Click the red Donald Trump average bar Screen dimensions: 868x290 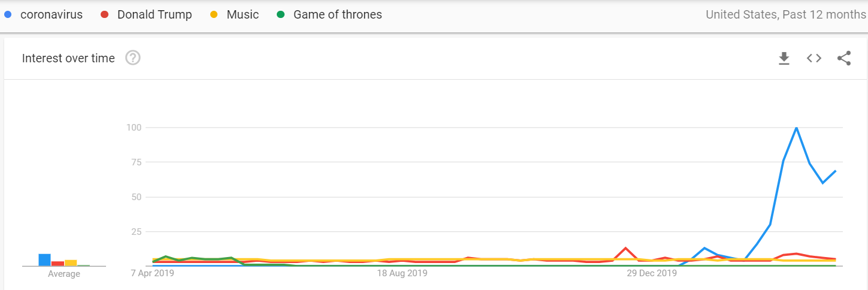pos(58,264)
